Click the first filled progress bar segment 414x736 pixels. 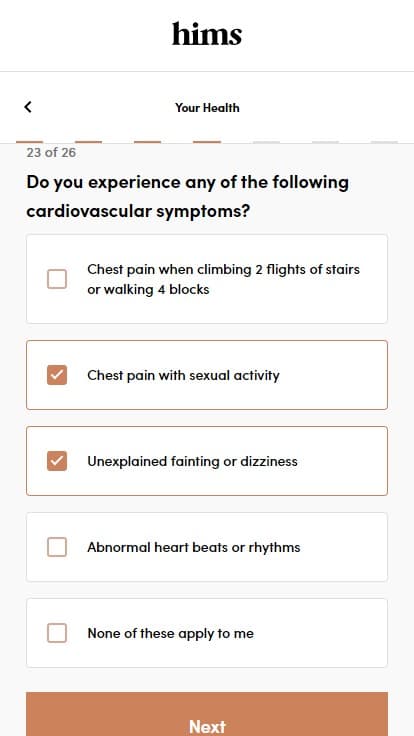30,142
